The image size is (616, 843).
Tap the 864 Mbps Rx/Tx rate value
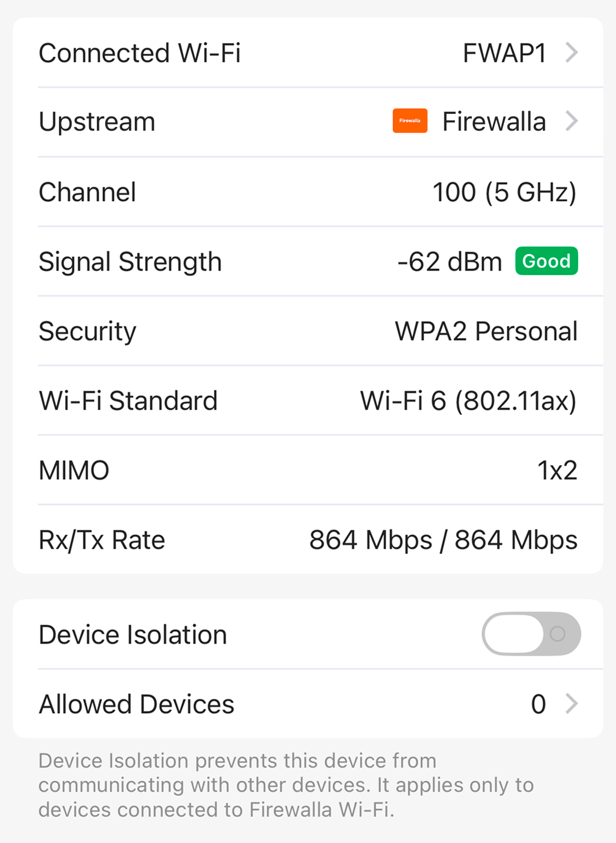coord(443,540)
